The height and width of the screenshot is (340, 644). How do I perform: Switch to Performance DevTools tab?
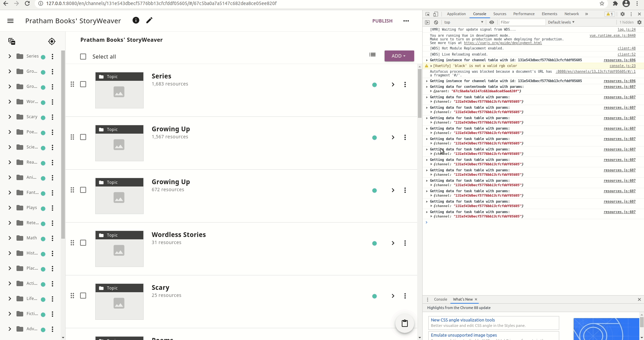tap(524, 14)
